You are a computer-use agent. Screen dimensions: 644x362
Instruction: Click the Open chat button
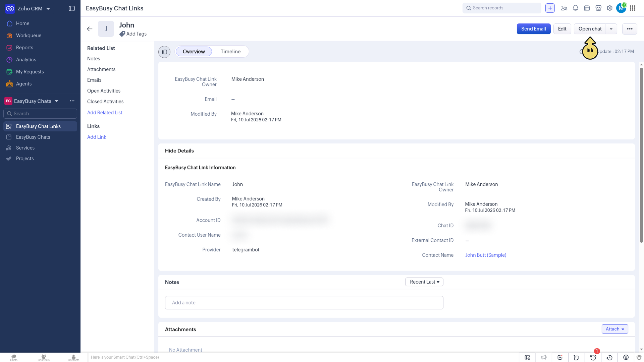pyautogui.click(x=590, y=29)
